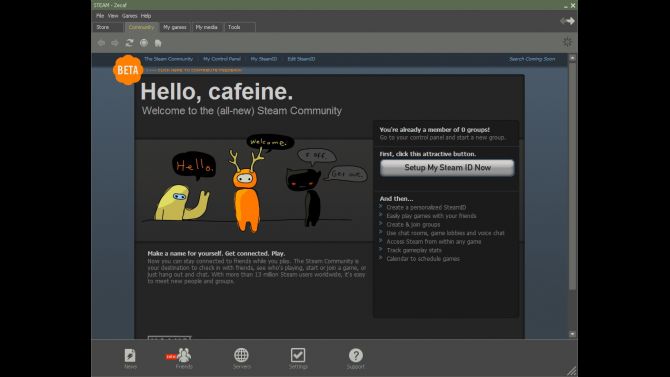This screenshot has width=670, height=377.
Task: Switch to the My games tab
Action: (175, 27)
